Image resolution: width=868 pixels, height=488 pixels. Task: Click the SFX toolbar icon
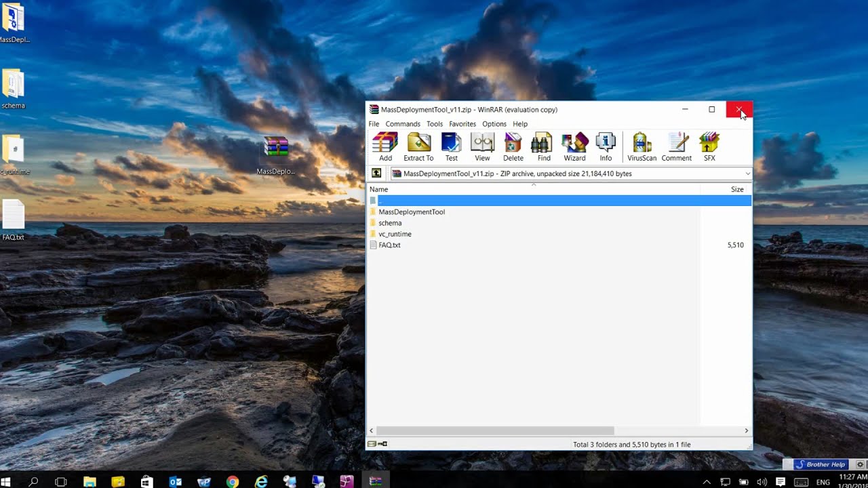[x=709, y=147]
